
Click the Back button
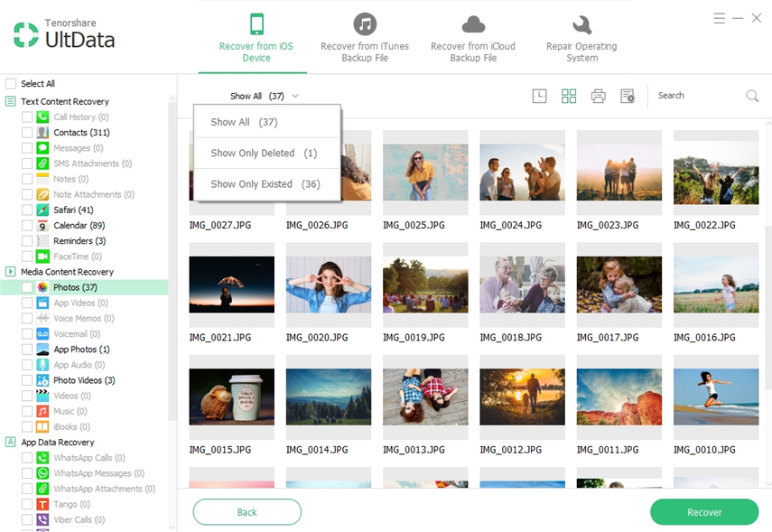tap(247, 512)
